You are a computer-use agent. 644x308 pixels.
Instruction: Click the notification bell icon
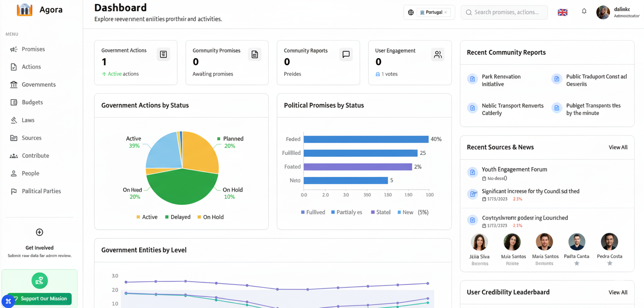point(584,11)
